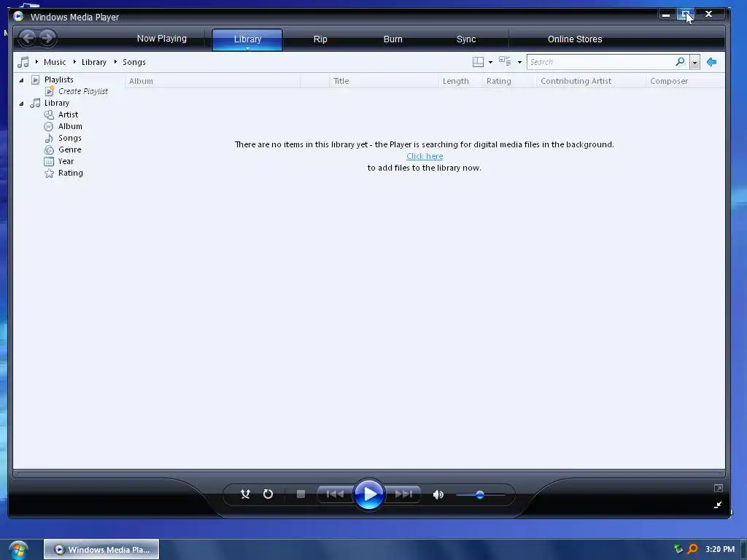Viewport: 747px width, 560px height.
Task: Click the music note category icon in breadcrumb
Action: click(23, 62)
